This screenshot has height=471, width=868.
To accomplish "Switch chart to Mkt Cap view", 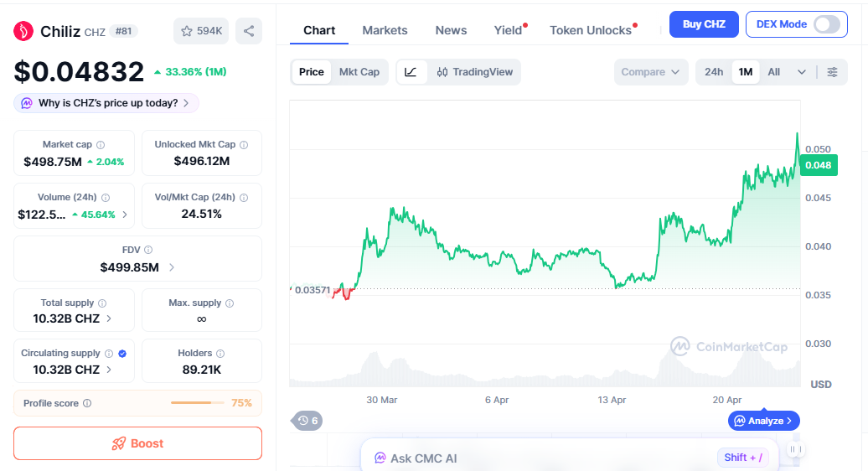I will coord(359,72).
